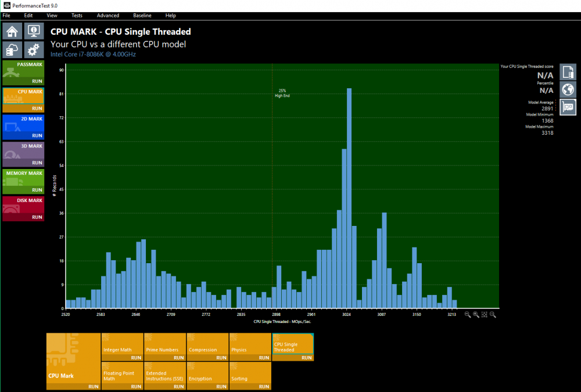Image resolution: width=581 pixels, height=392 pixels.
Task: Click the report document icon at right
Action: click(567, 72)
